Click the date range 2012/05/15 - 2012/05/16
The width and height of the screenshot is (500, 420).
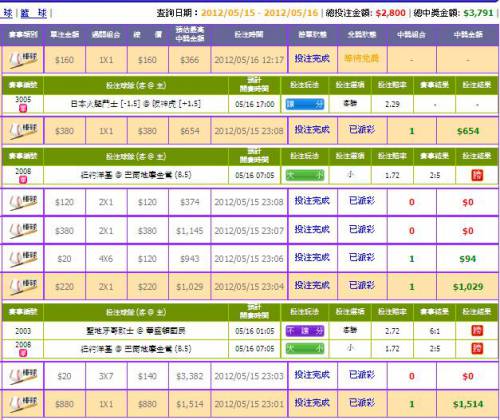coord(260,13)
